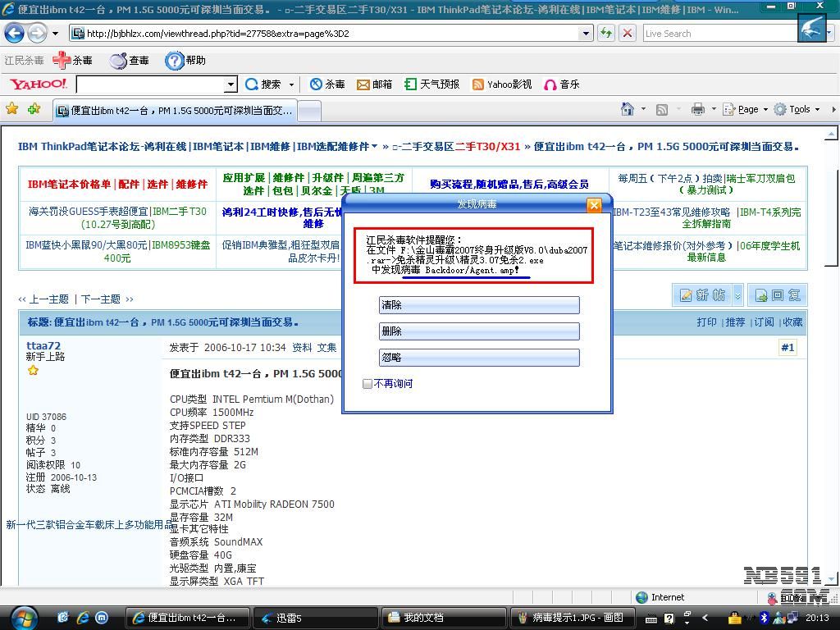Check the 不再询问 checkbox

click(x=367, y=384)
